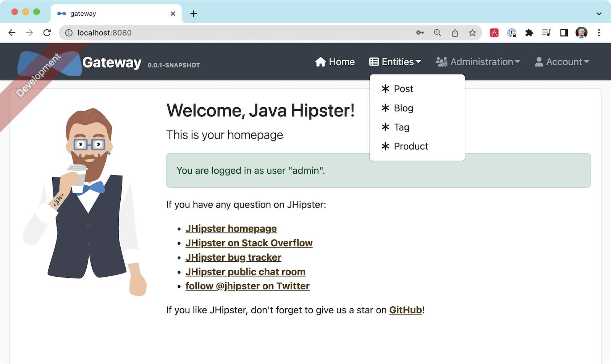Click the JHipster bowtie logo
Viewport: 611px width, 364px height.
(x=50, y=63)
